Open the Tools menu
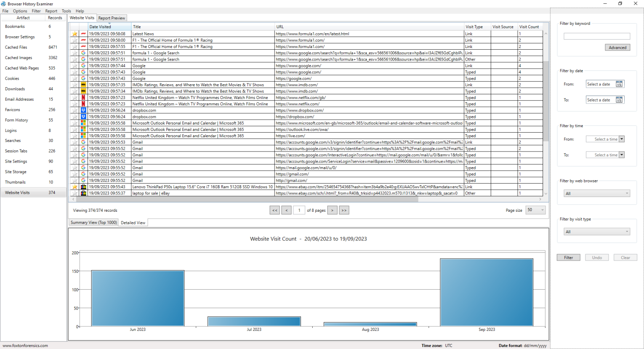The width and height of the screenshot is (644, 349). [x=66, y=11]
